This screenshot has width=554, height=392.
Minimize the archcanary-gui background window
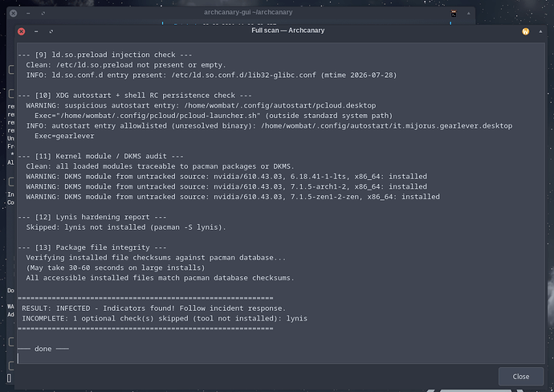(28, 13)
